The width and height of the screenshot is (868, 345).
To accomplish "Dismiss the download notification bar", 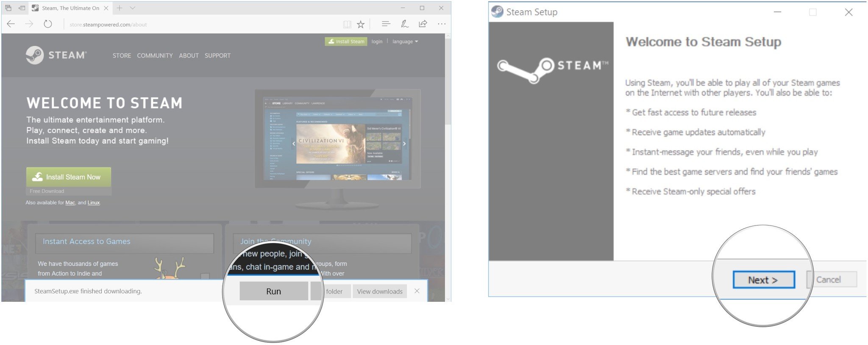I will 417,291.
